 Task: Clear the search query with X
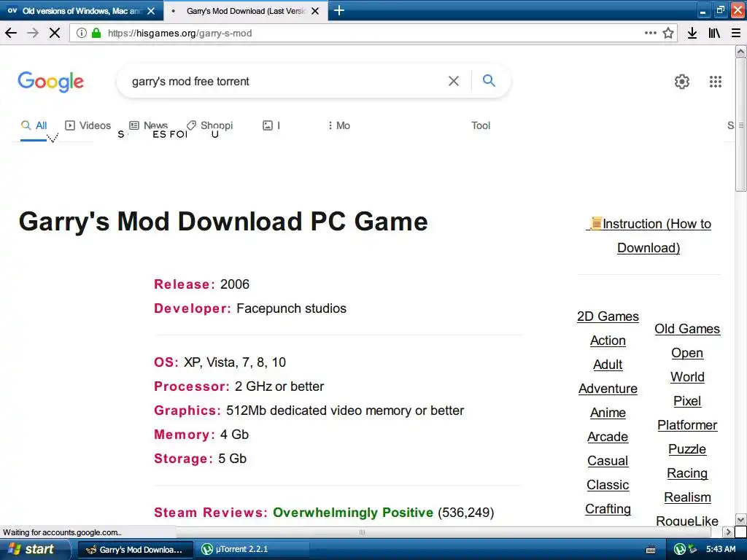(454, 81)
